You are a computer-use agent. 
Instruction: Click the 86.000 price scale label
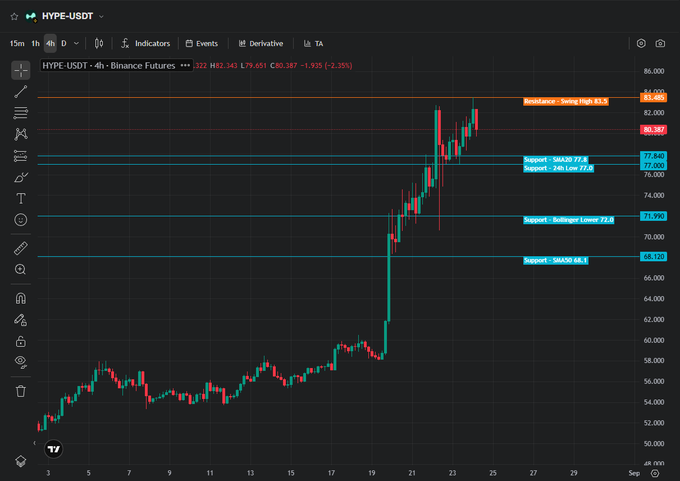coord(654,71)
